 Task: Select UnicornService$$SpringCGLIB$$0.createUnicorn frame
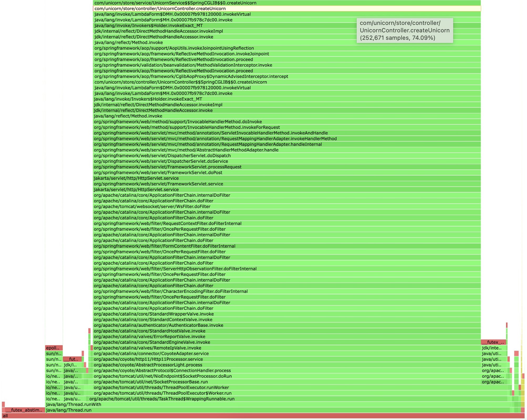pos(287,3)
